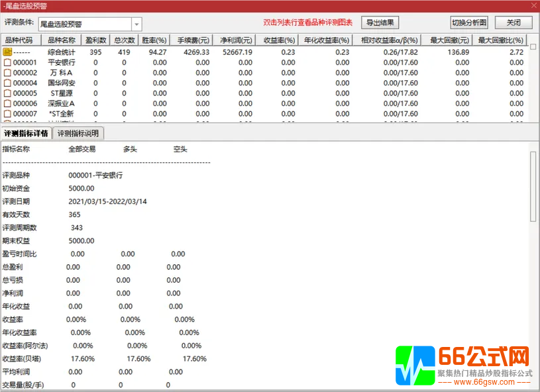The width and height of the screenshot is (540, 392).
Task: Select the row marker box for 万科A
Action: 7,73
